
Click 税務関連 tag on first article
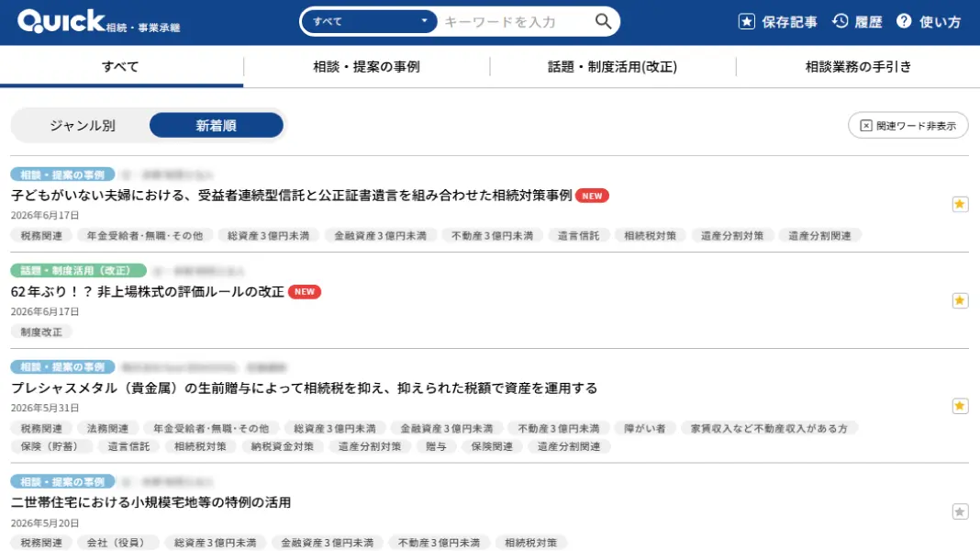(x=41, y=236)
